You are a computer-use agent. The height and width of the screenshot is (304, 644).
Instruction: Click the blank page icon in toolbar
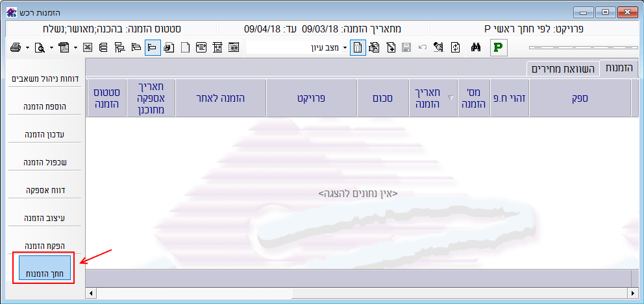coord(185,47)
